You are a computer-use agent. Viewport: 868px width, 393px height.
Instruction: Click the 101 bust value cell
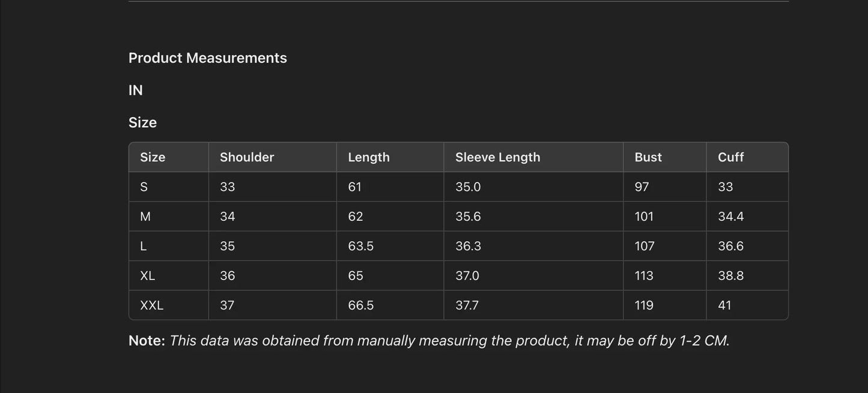[x=644, y=217]
